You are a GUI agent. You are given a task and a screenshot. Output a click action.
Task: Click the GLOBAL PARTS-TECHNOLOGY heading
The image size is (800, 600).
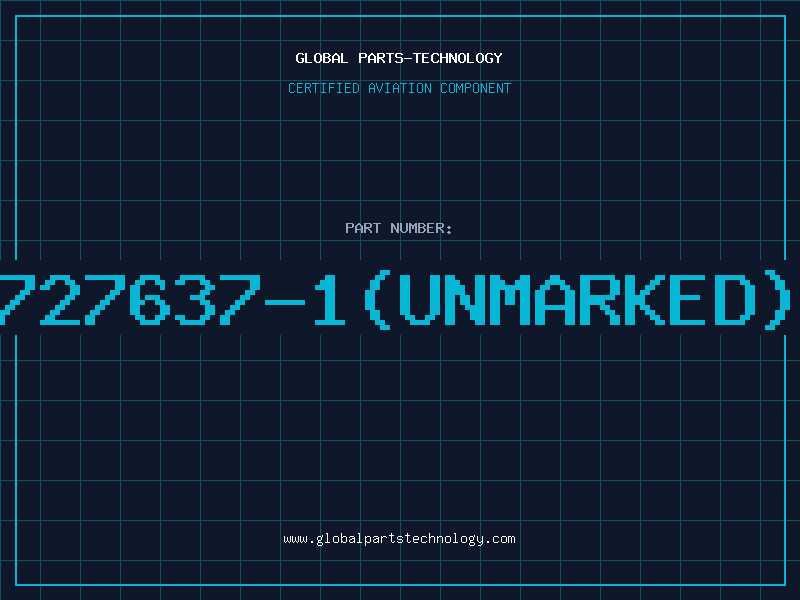coord(399,58)
